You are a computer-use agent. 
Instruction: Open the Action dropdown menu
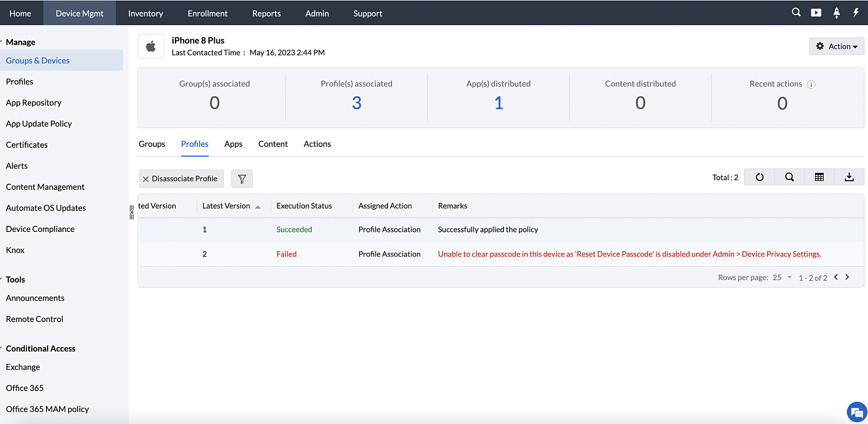(836, 46)
